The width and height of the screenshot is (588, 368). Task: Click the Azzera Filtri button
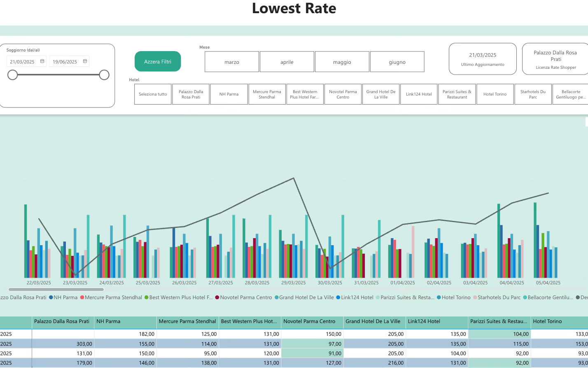pos(158,61)
